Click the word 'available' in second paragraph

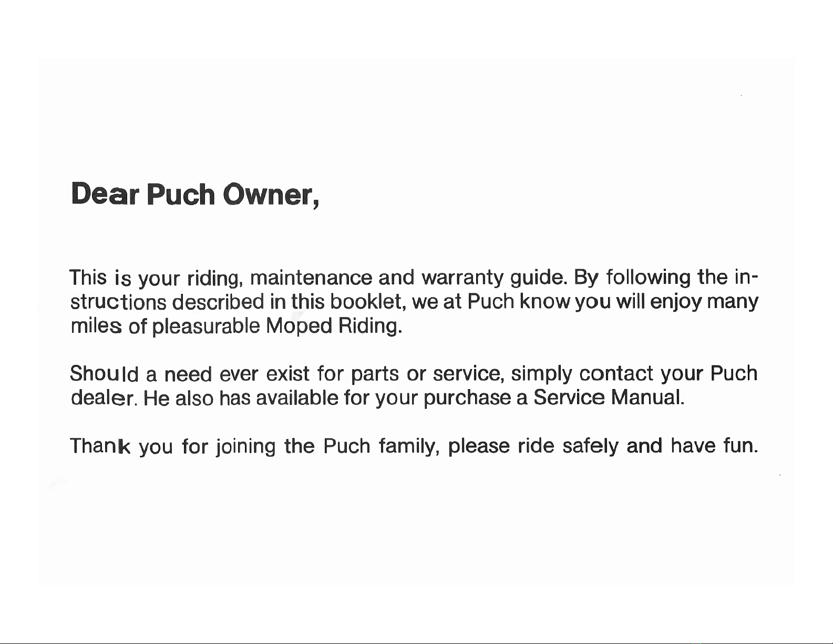pyautogui.click(x=296, y=398)
